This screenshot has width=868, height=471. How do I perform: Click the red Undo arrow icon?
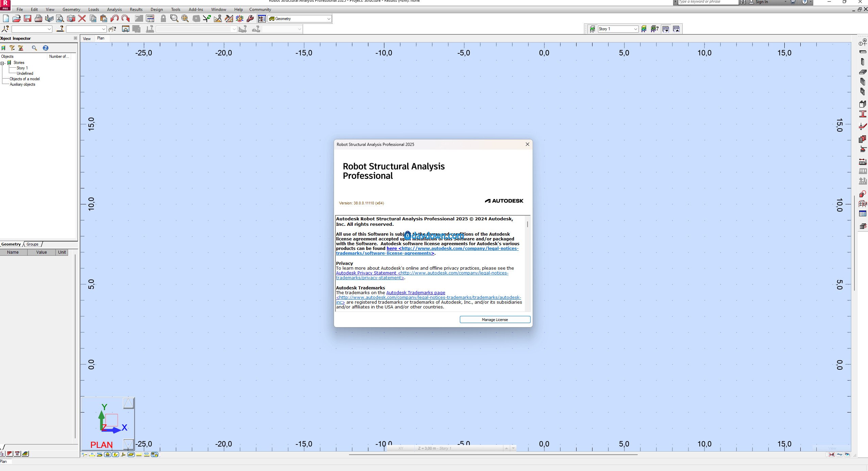pos(115,19)
